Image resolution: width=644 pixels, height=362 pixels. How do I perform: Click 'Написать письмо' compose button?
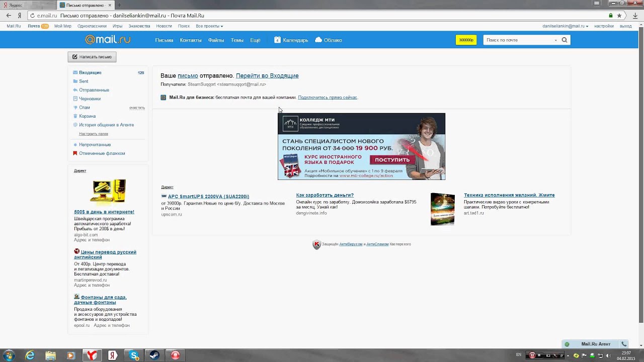coord(92,57)
